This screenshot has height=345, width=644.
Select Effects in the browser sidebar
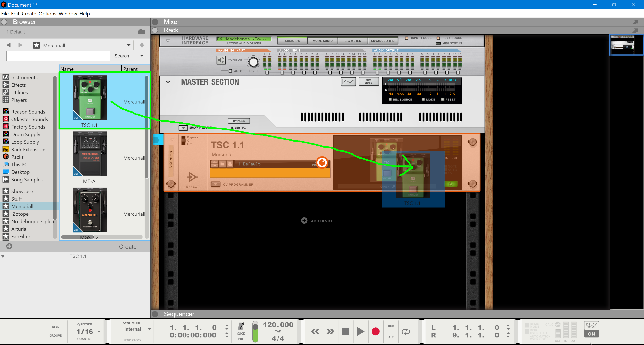click(x=18, y=85)
